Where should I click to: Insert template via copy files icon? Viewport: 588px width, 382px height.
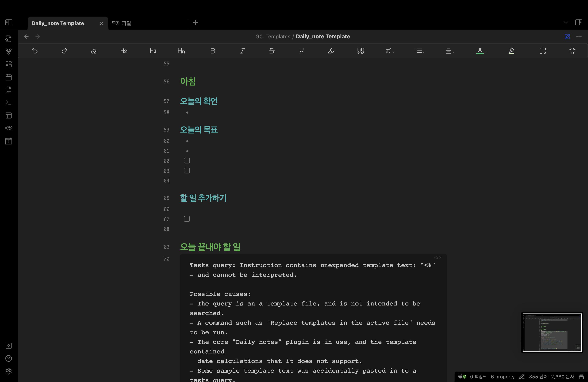pyautogui.click(x=9, y=90)
